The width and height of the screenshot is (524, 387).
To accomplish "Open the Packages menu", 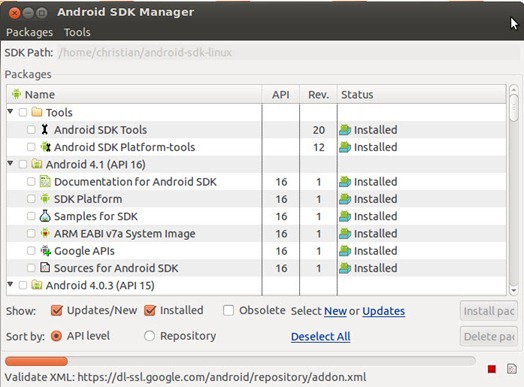I will click(x=29, y=32).
